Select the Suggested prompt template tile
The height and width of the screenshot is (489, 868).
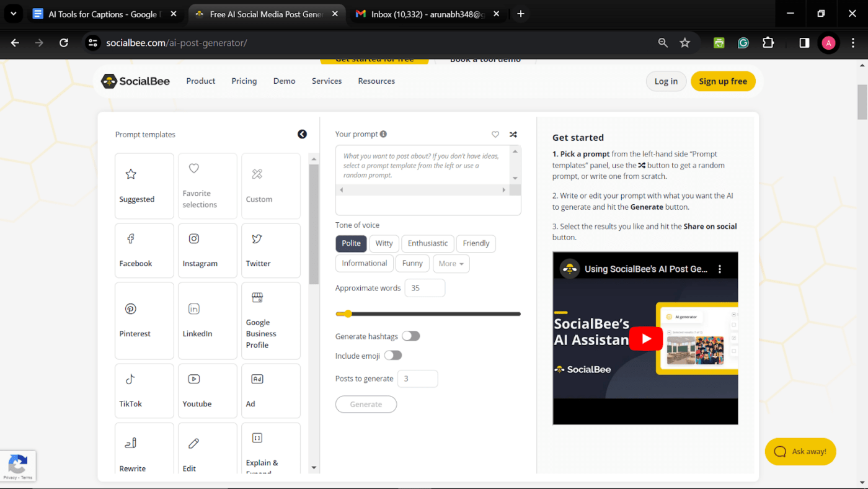click(144, 186)
